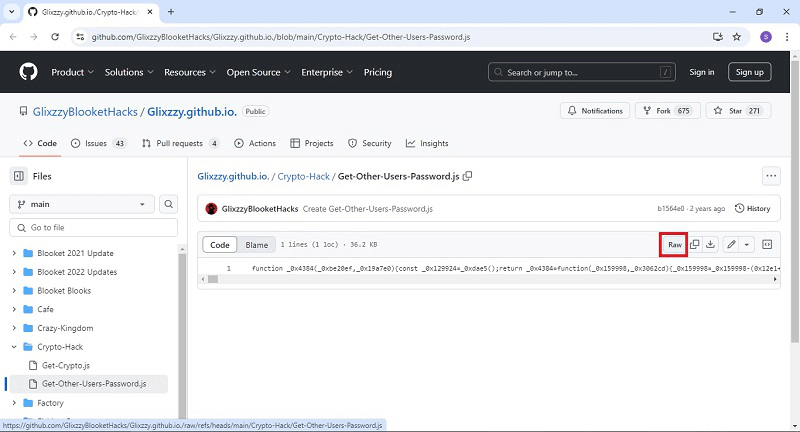The height and width of the screenshot is (432, 800).
Task: Switch to Projects tab
Action: [312, 143]
